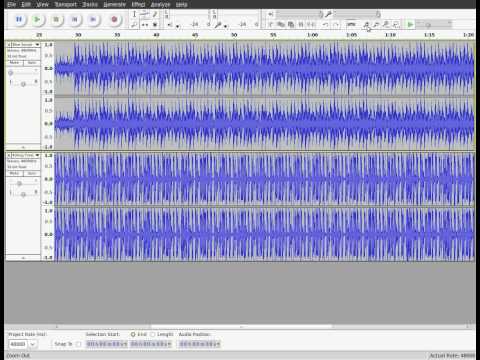
Task: Collapse the second track with bottom arrow
Action: click(x=23, y=258)
